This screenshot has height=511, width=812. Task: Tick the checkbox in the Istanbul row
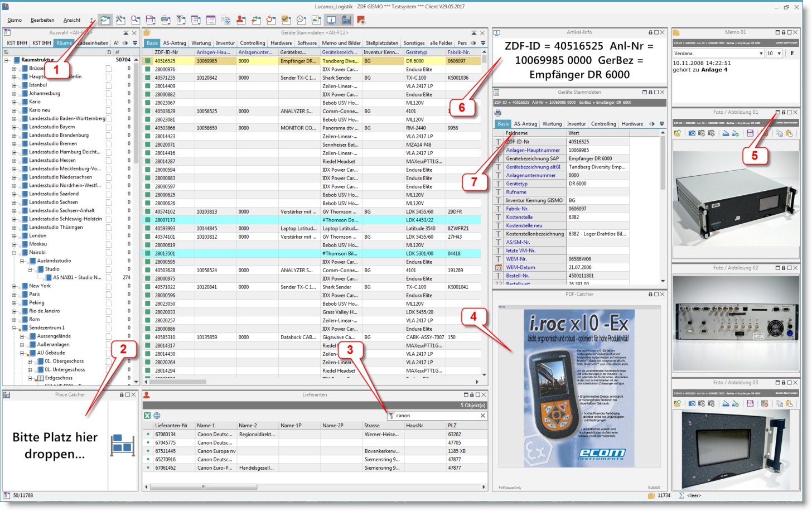click(109, 85)
